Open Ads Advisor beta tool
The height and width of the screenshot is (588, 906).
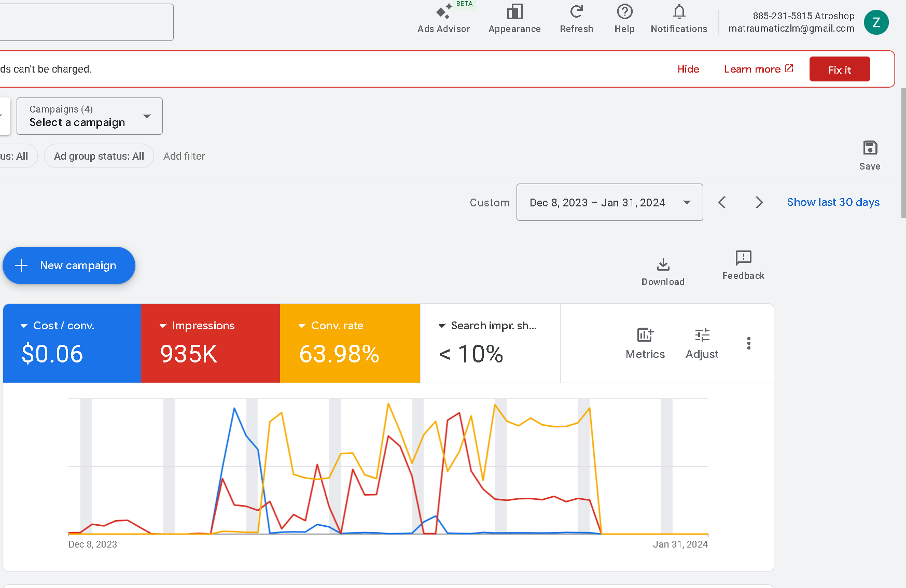443,19
